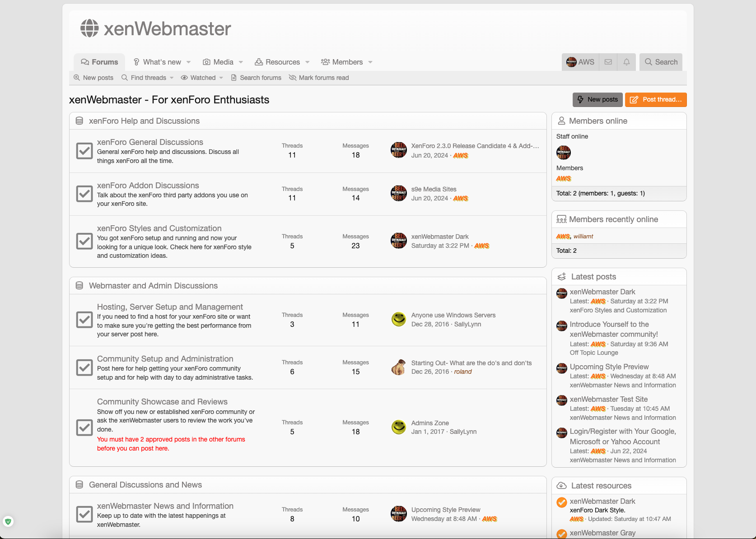Screen dimensions: 756x539
Task: Click the Community Showcase and Reviews checkmark icon
Action: 84,427
